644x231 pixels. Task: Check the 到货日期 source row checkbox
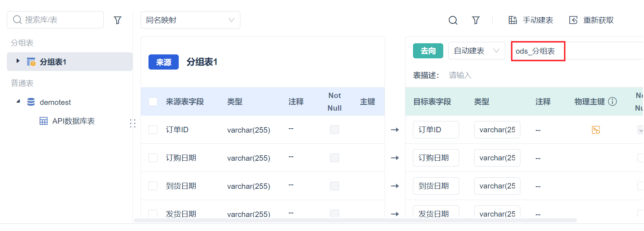(x=153, y=186)
